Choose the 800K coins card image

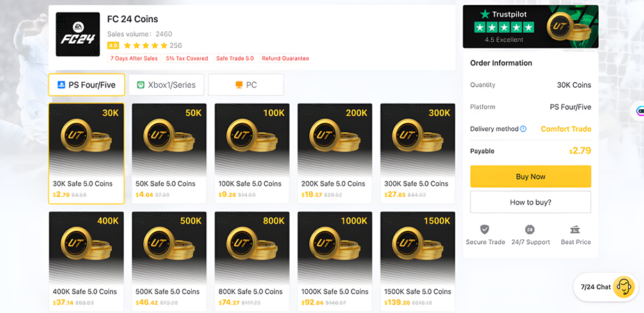pos(252,248)
